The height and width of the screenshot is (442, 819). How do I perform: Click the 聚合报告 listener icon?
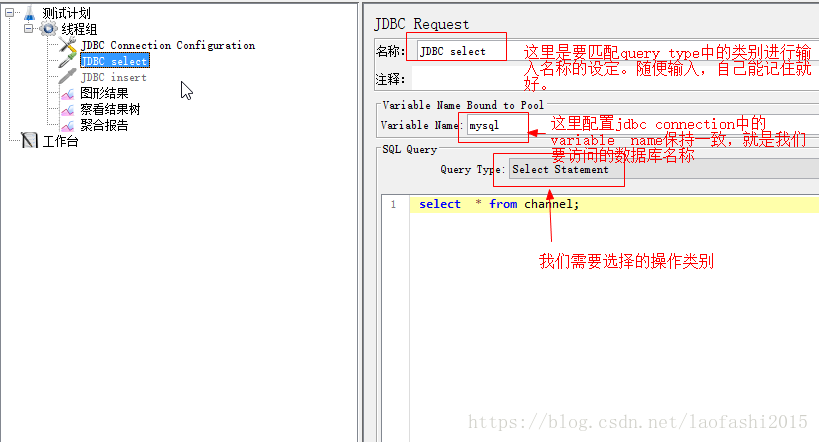click(x=67, y=126)
